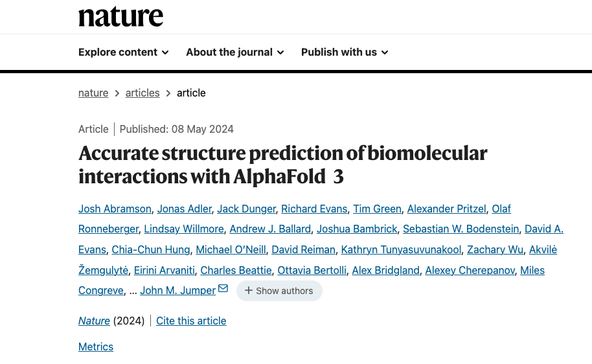
Task: Open author Andrew J. Ballard link
Action: 270,229
